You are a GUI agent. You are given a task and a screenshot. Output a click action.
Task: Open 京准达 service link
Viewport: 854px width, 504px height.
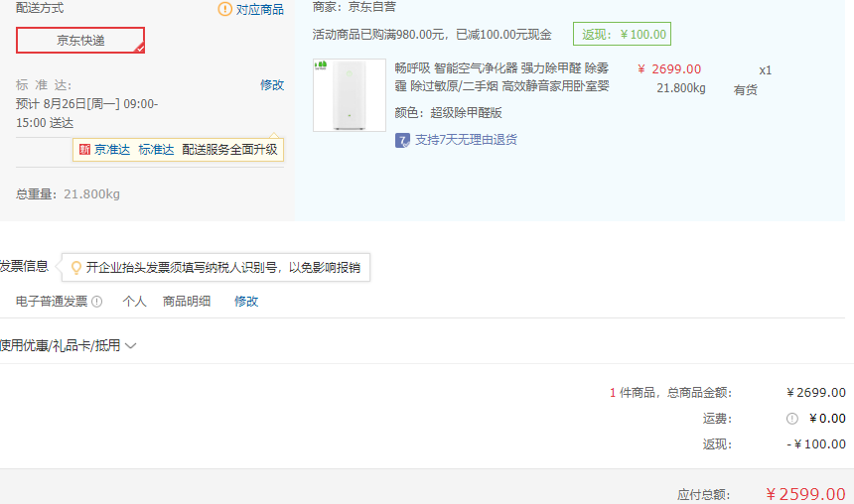point(112,150)
